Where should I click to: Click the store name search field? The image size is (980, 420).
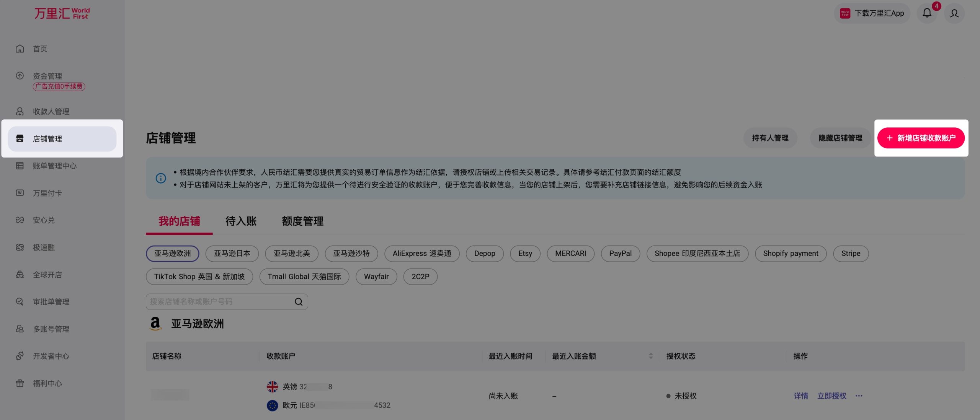[x=218, y=302]
